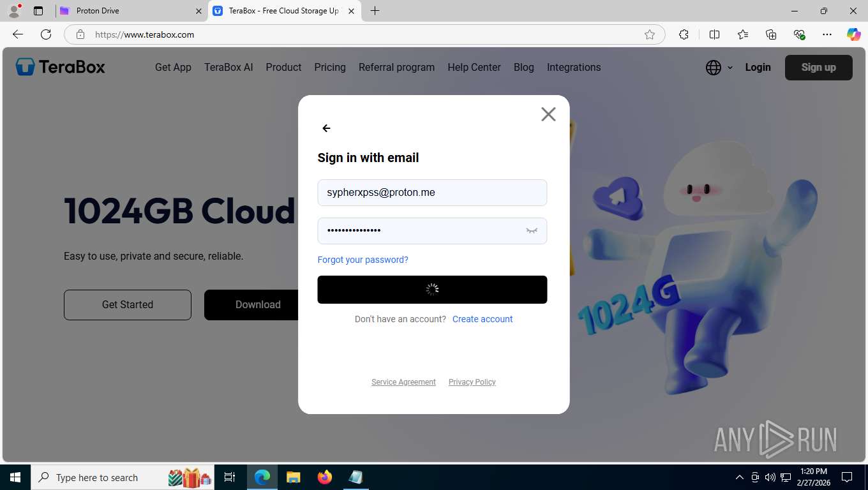This screenshot has height=490, width=868.
Task: Open the Collections icon
Action: tap(771, 34)
